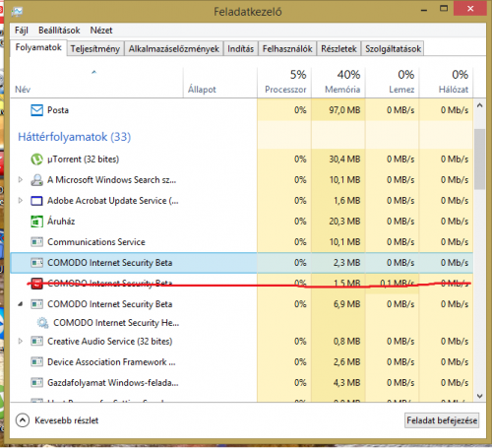Image resolution: width=492 pixels, height=448 pixels.
Task: Click the Adobe Acrobat Update Service icon
Action: pyautogui.click(x=36, y=201)
